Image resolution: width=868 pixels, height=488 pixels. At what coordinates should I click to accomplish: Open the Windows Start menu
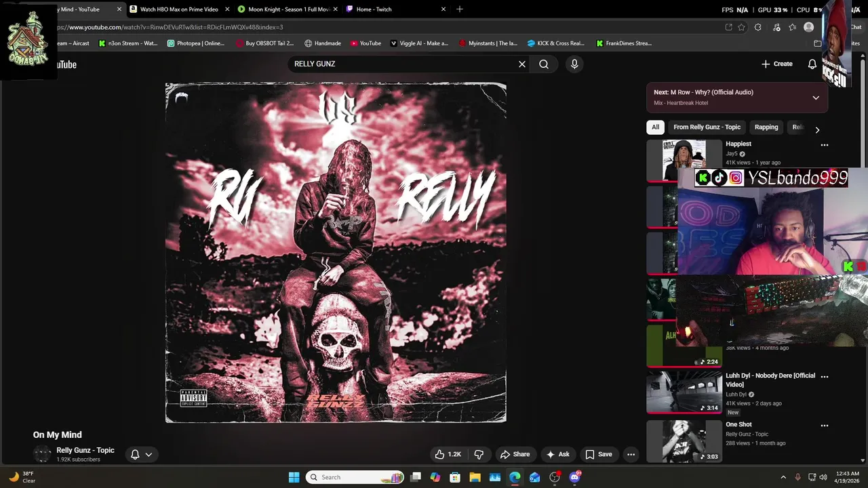pos(294,477)
